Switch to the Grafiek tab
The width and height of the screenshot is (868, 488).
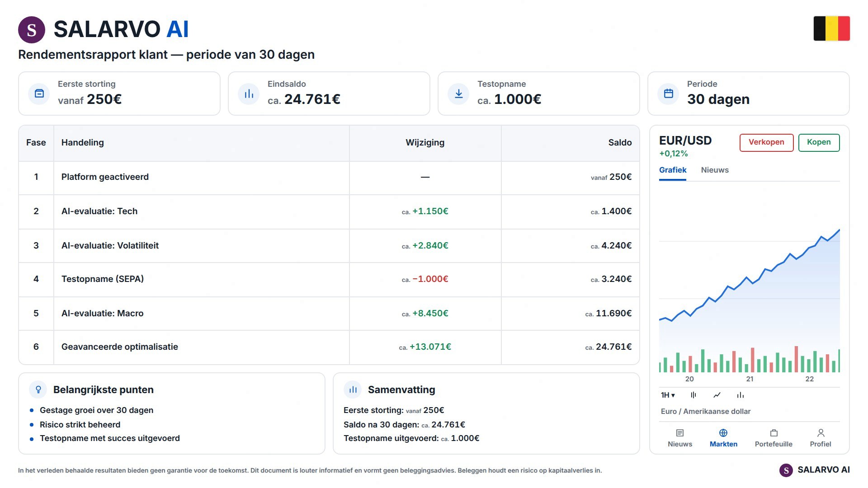click(x=673, y=170)
